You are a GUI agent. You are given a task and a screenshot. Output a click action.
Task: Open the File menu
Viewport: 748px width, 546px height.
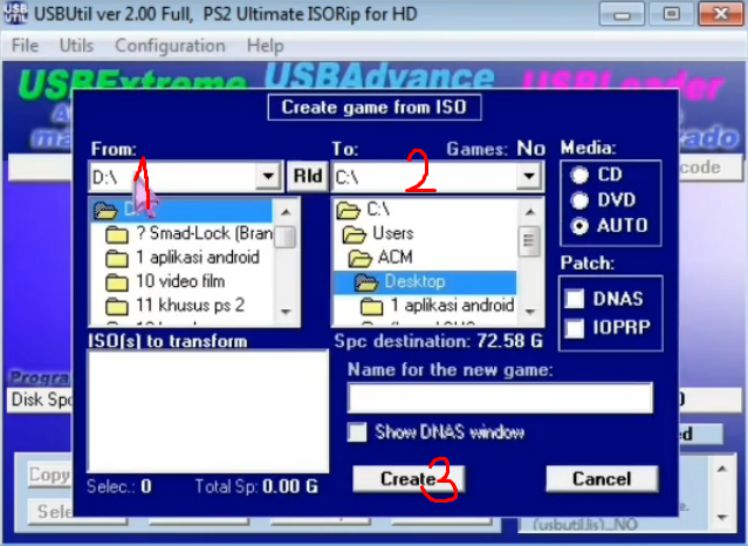click(25, 46)
